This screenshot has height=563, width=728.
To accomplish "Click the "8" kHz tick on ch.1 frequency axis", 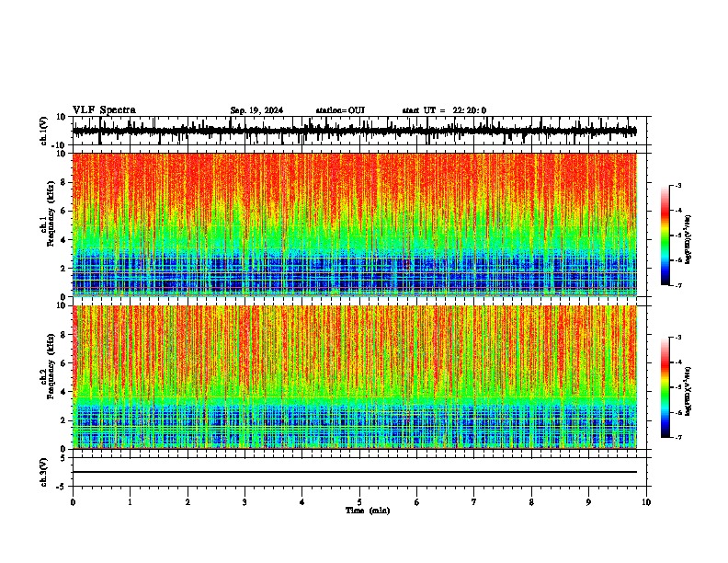I will [x=64, y=182].
